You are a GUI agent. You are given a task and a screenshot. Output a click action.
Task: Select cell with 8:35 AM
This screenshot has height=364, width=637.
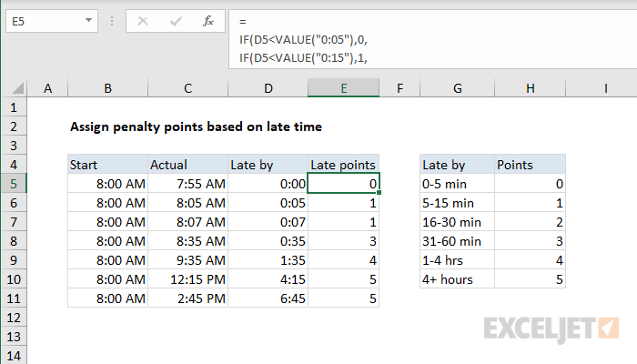187,241
